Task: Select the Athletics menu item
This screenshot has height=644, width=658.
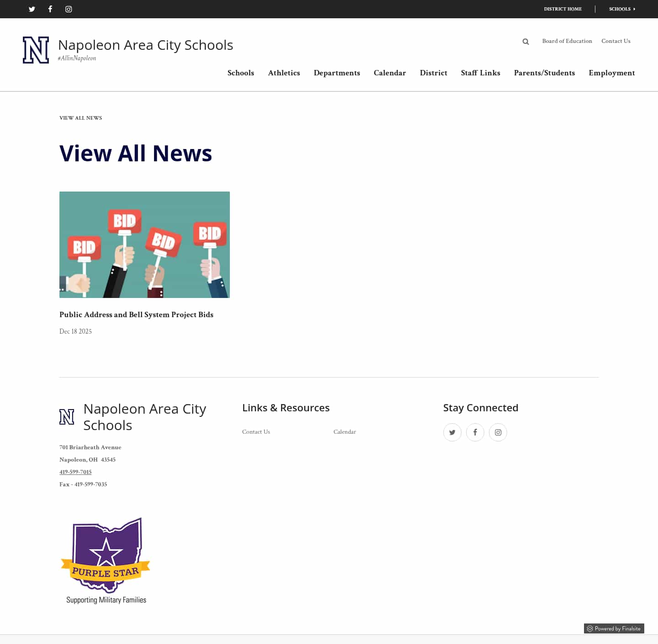Action: (284, 73)
